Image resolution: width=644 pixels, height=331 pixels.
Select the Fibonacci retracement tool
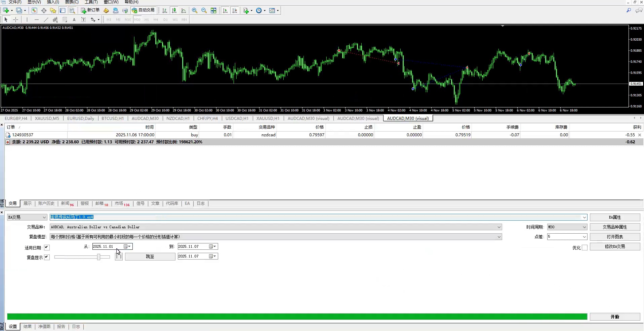pos(65,19)
